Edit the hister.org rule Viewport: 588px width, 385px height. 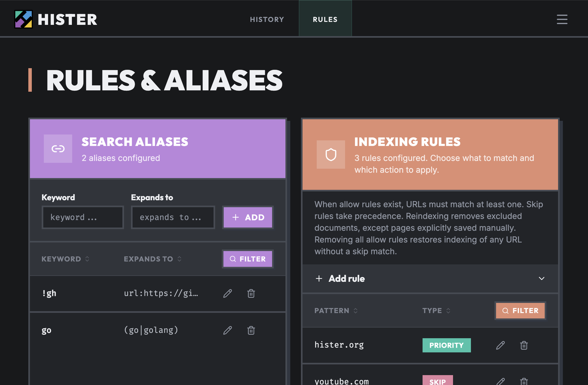coord(500,345)
